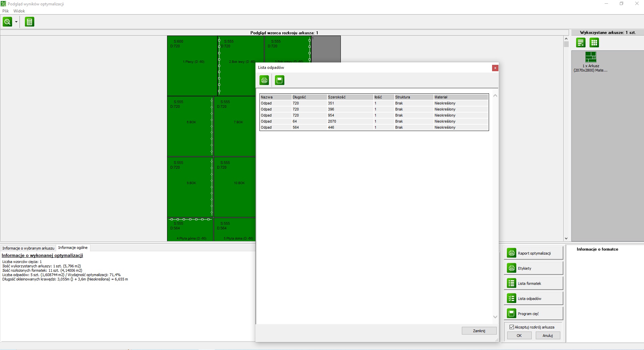The height and width of the screenshot is (350, 644).
Task: Open the Plik menu
Action: tap(6, 11)
